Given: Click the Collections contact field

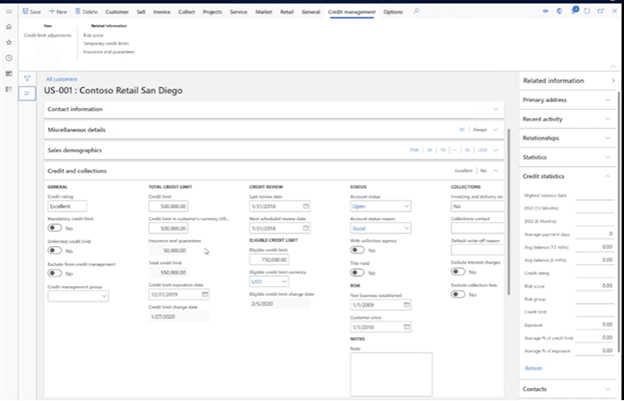Looking at the screenshot, I should (478, 228).
